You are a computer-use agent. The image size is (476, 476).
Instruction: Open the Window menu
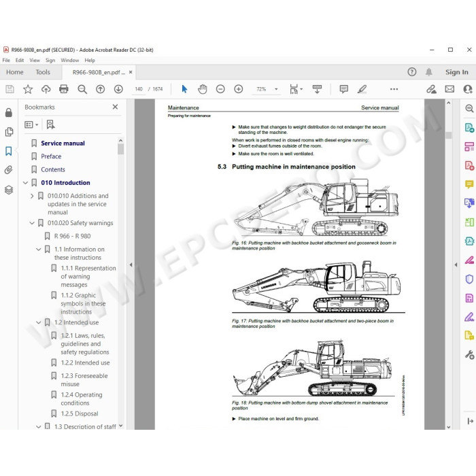70,60
